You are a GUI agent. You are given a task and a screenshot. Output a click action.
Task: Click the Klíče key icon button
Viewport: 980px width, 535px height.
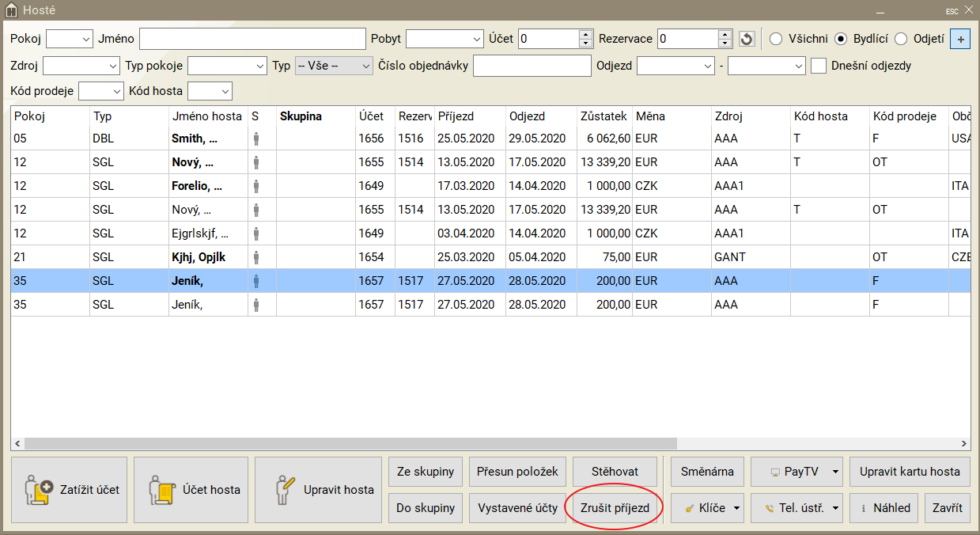(x=706, y=508)
